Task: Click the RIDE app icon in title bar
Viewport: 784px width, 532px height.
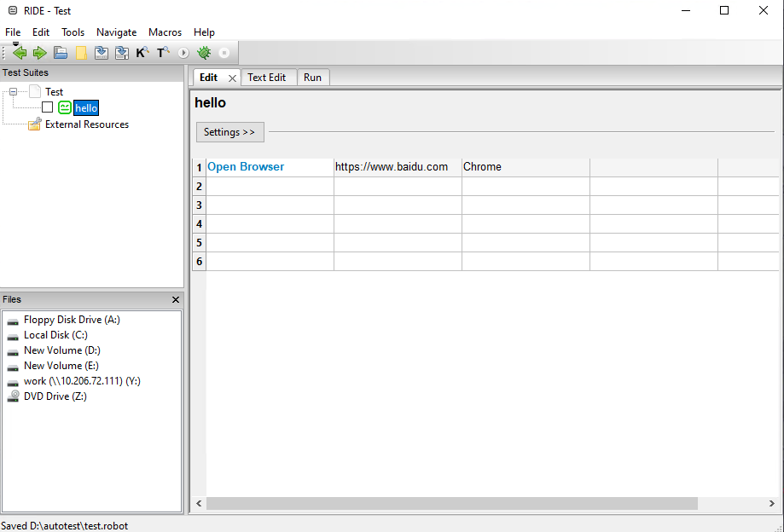Action: pos(13,10)
